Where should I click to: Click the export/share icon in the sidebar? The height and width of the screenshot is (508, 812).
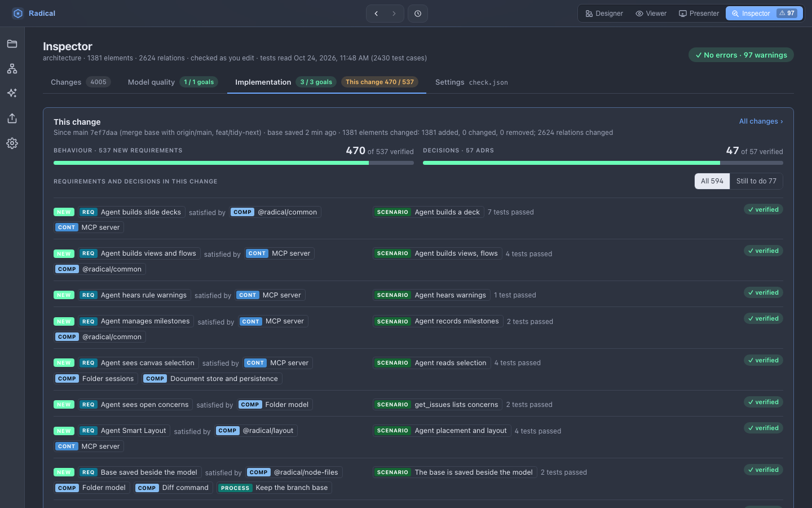tap(12, 118)
